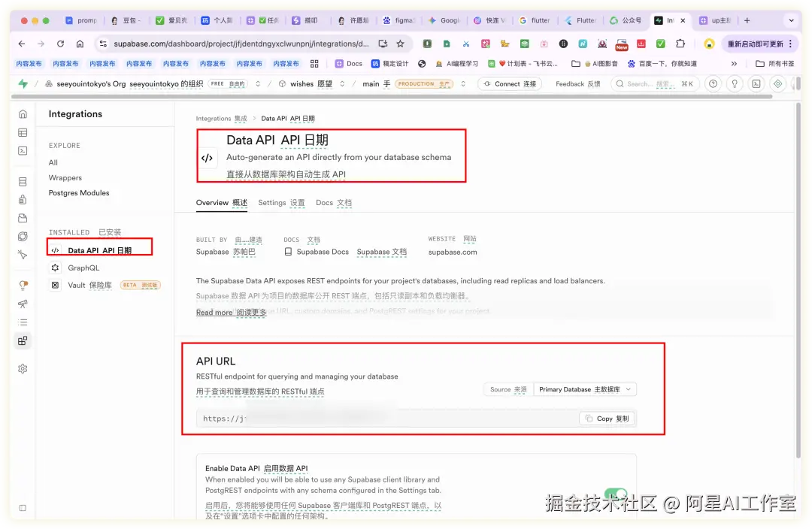Click the diamond assistant icon in header
This screenshot has width=812, height=529.
click(778, 84)
